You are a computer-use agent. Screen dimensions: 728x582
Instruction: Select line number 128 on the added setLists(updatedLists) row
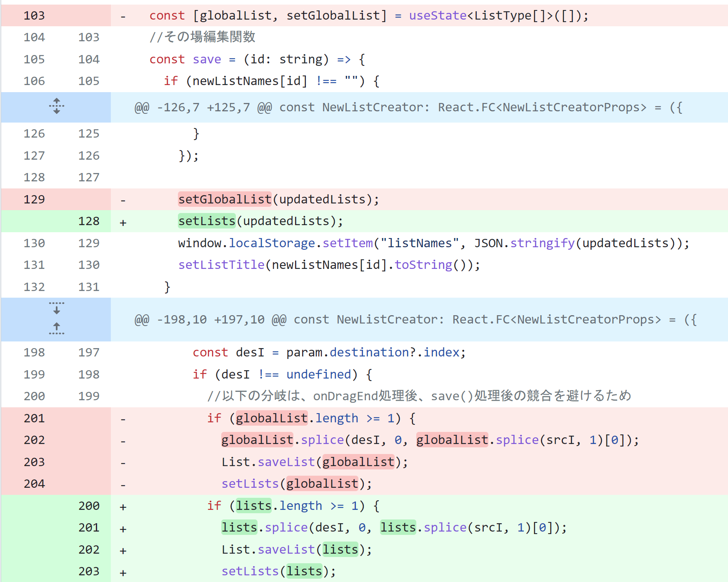[x=89, y=221]
